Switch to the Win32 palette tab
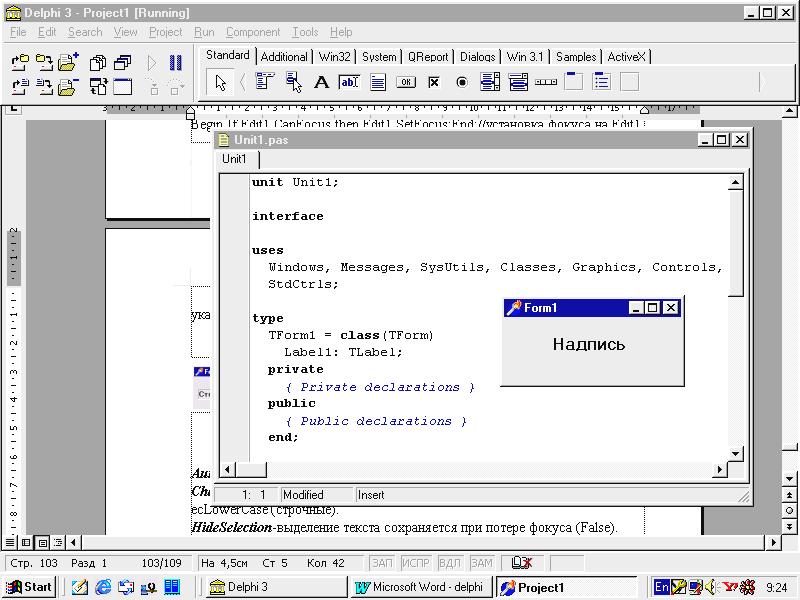The height and width of the screenshot is (600, 800). coord(334,57)
